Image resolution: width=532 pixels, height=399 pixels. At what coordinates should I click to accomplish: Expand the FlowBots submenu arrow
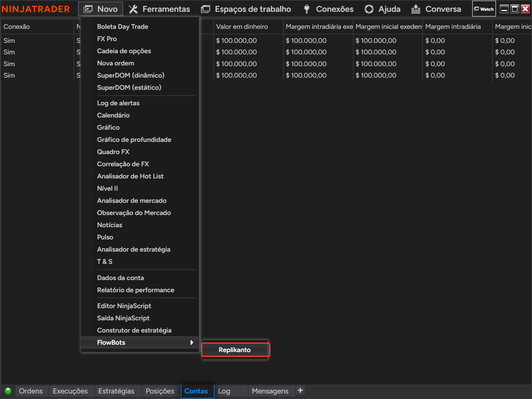click(x=192, y=342)
